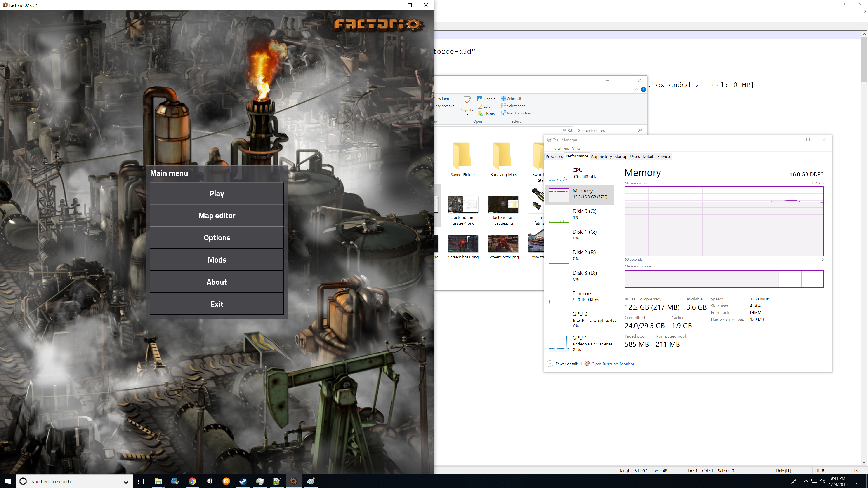
Task: Open the Factorio Options menu
Action: (x=217, y=238)
